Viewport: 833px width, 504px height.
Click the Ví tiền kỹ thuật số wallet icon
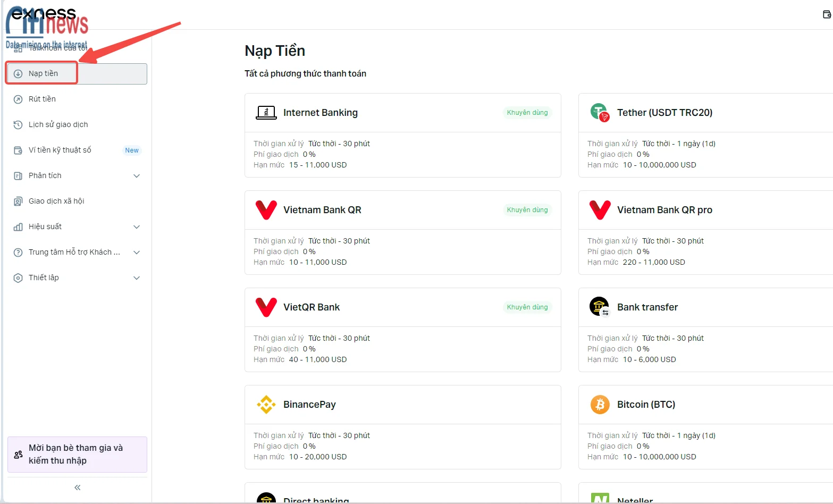tap(18, 150)
